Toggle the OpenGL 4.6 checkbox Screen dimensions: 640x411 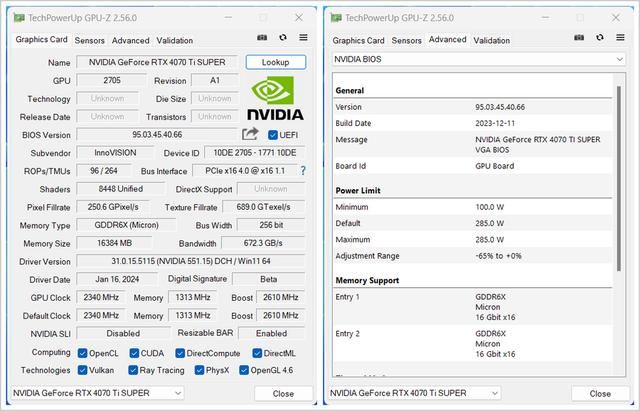pos(244,370)
